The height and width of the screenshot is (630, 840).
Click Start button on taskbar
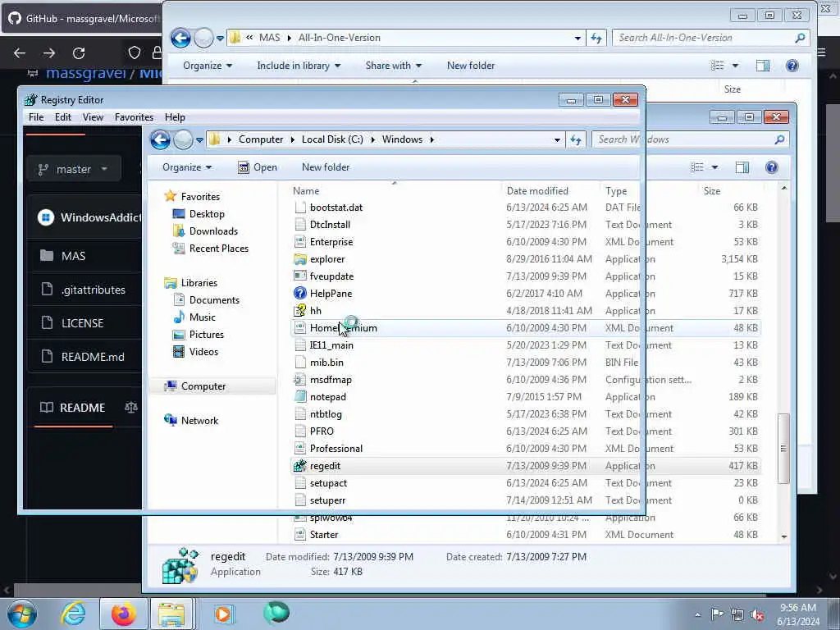click(x=22, y=614)
